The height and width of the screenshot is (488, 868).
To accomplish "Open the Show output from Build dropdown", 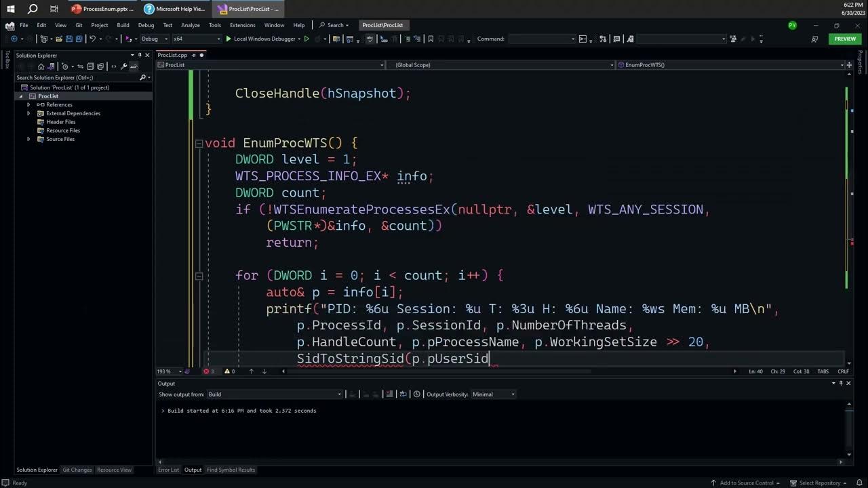I will pyautogui.click(x=338, y=394).
